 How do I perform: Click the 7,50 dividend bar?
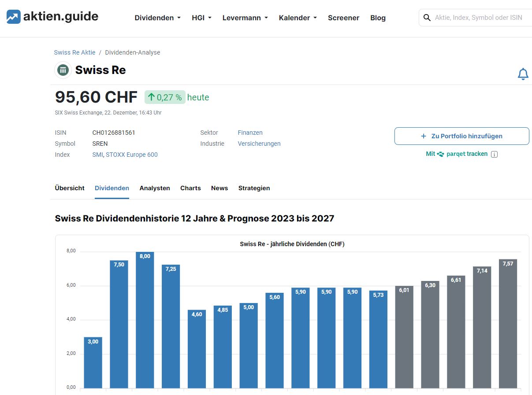119,324
